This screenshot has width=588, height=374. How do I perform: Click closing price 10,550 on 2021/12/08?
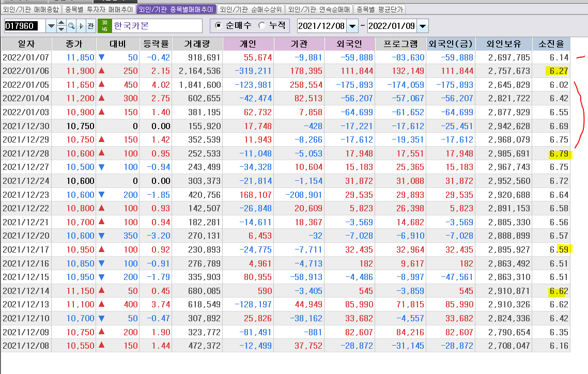[80, 346]
